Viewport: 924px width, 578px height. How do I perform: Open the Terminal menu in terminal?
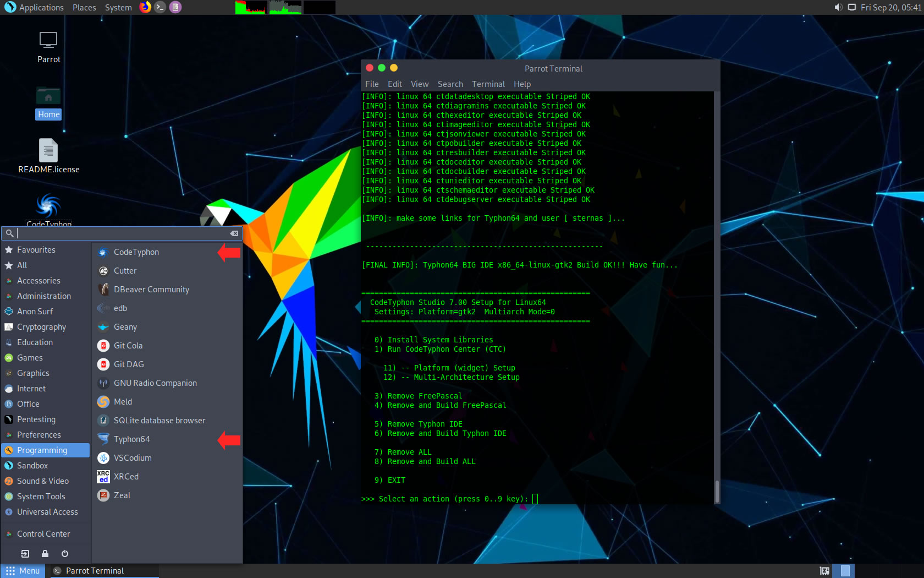point(488,84)
